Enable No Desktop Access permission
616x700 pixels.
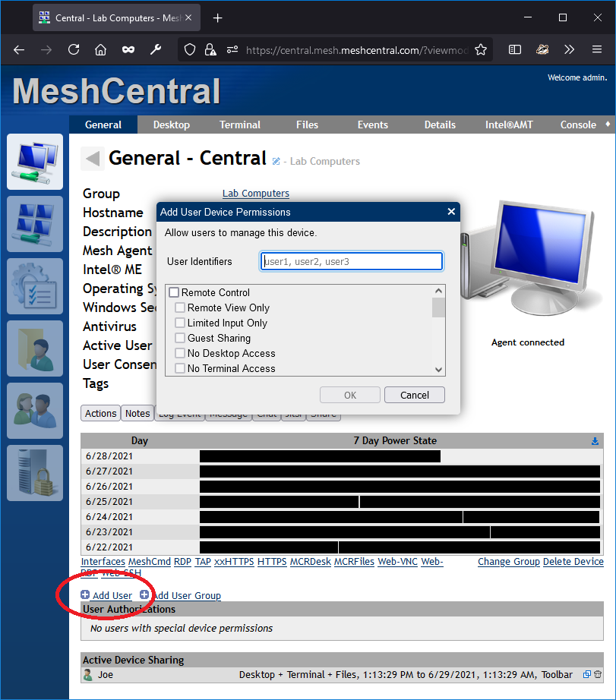(x=180, y=353)
